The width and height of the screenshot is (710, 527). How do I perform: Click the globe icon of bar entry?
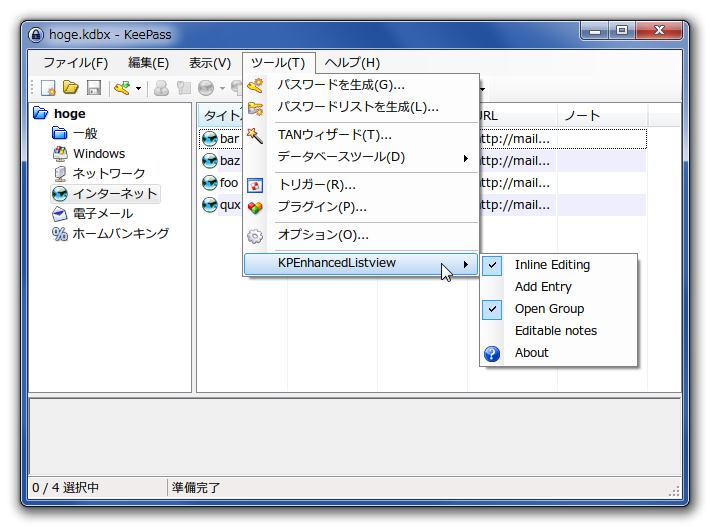pyautogui.click(x=210, y=139)
